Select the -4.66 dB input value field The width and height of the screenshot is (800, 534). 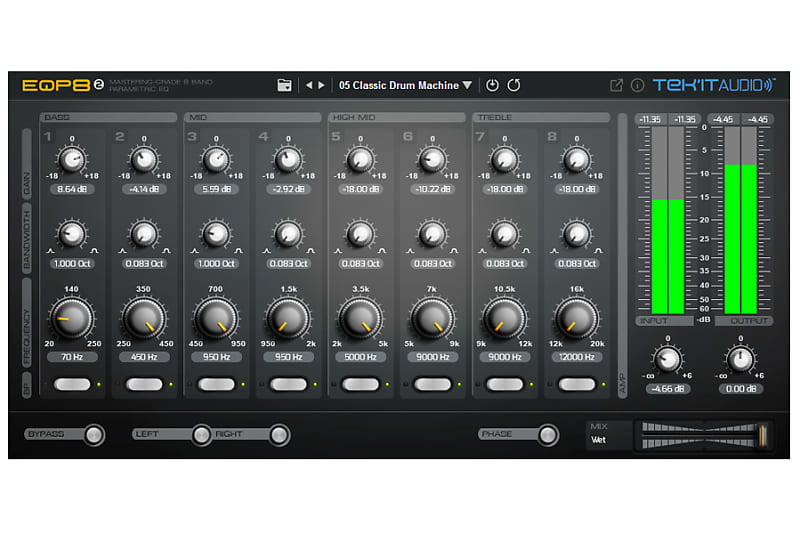click(x=668, y=389)
